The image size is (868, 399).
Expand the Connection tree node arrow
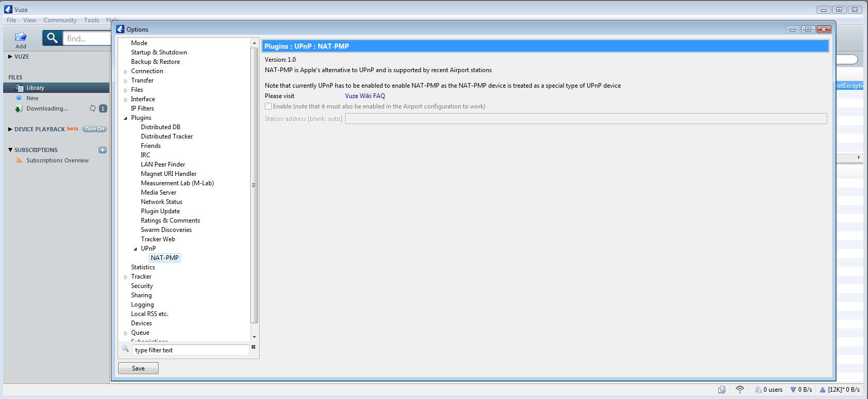click(x=125, y=72)
